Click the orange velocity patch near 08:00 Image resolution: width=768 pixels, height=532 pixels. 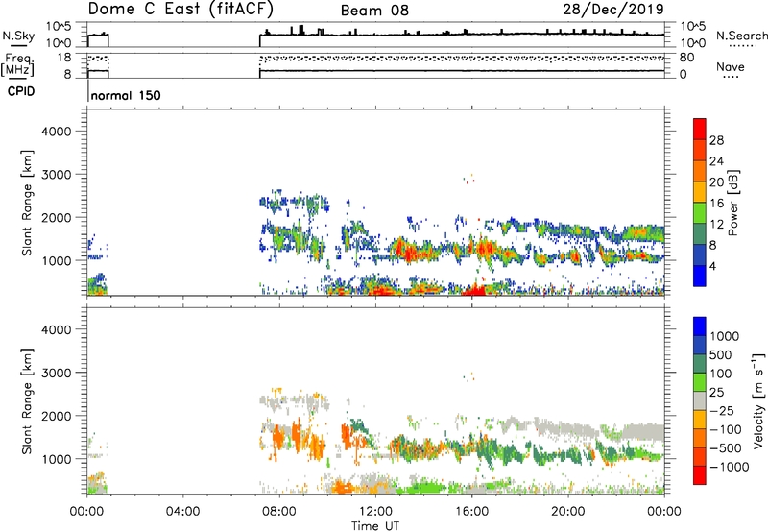pos(278,436)
